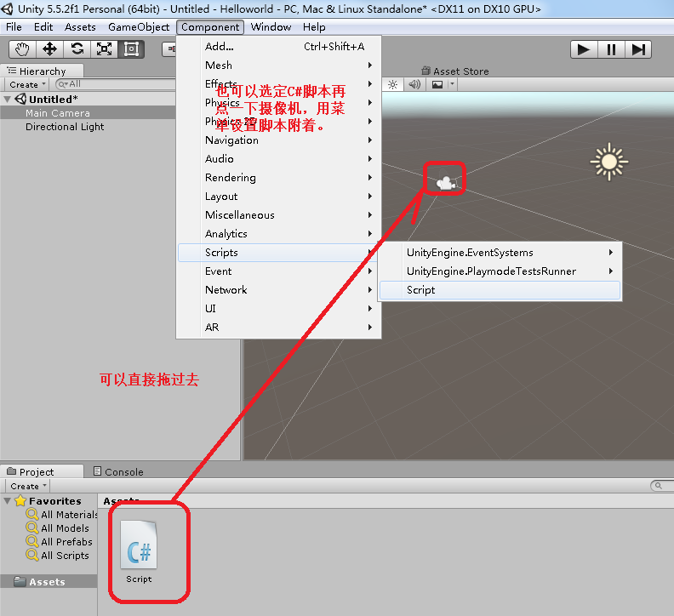Switch to the Project tab
674x616 pixels.
[42, 471]
